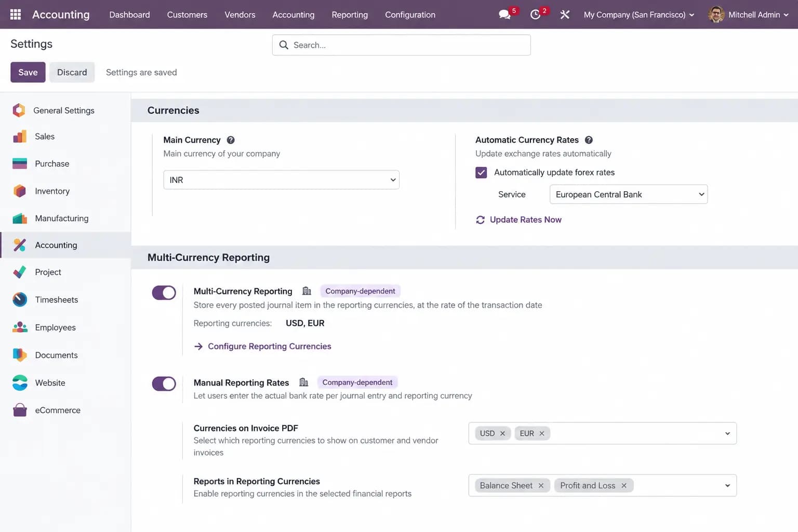Viewport: 798px width, 532px height.
Task: Click help icon next to Automatic Currency Rates
Action: 589,140
